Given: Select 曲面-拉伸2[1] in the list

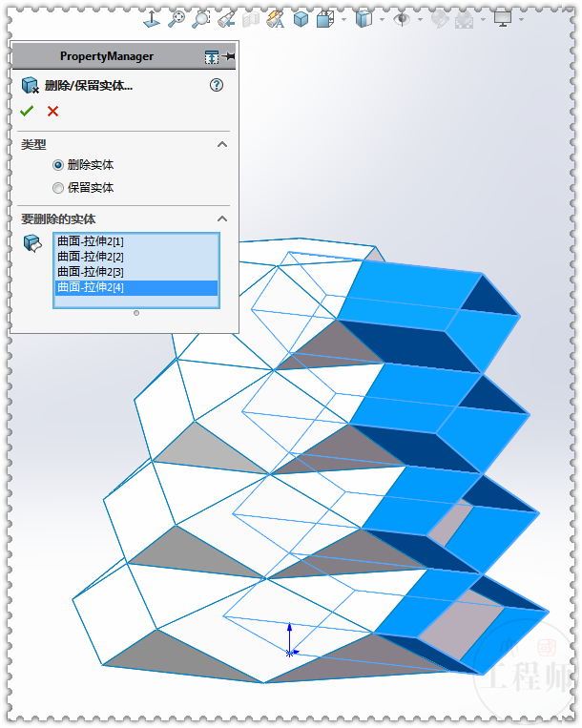Looking at the screenshot, I should [136, 241].
